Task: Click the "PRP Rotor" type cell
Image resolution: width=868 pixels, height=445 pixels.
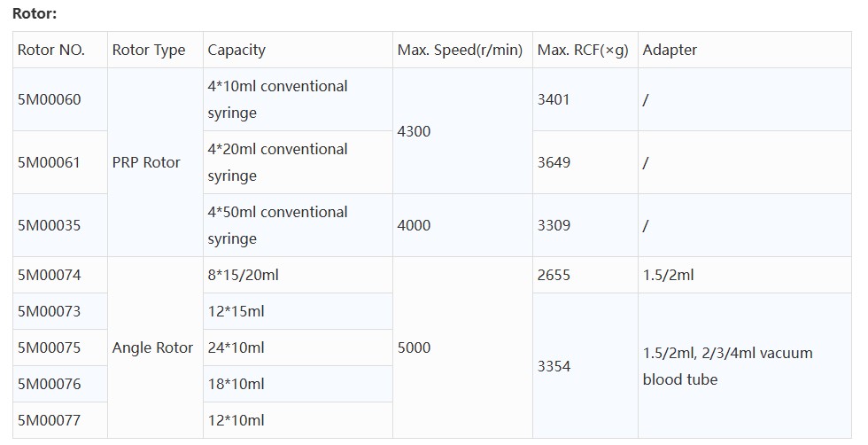Action: click(146, 162)
